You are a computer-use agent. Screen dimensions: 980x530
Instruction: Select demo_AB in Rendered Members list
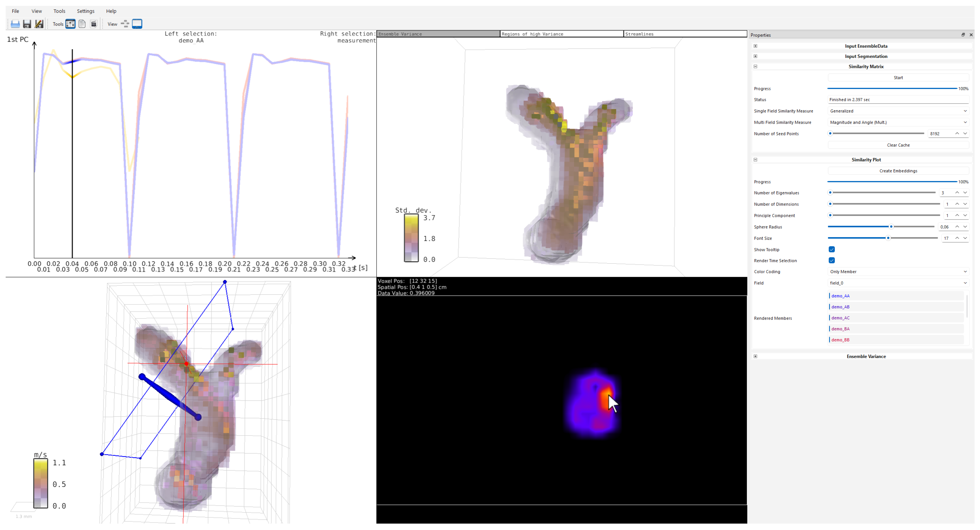(896, 307)
